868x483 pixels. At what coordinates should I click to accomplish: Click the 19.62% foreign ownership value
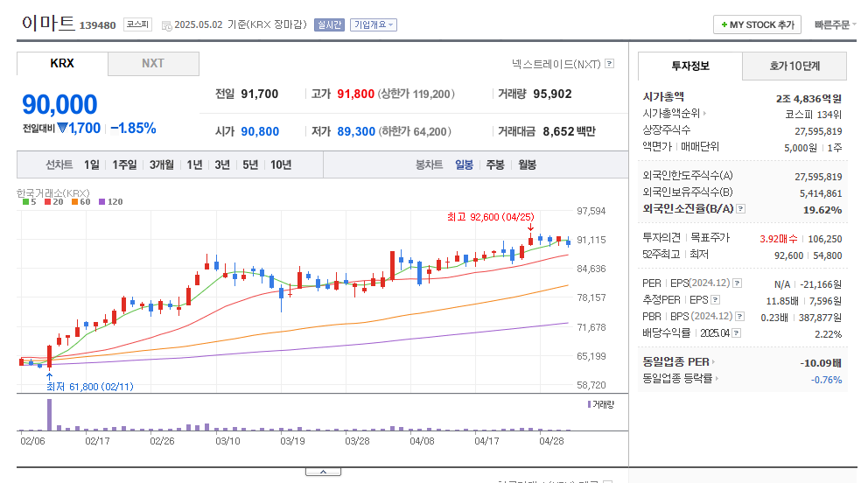tap(822, 210)
